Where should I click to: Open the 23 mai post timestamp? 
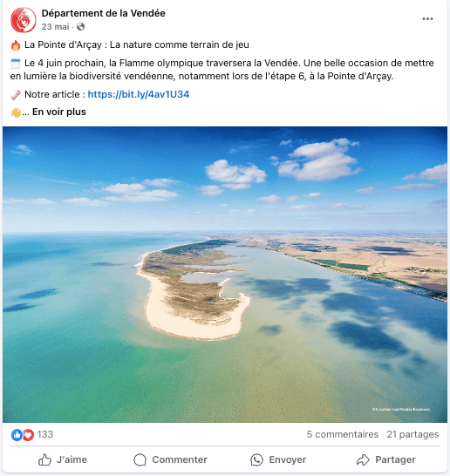[55, 27]
